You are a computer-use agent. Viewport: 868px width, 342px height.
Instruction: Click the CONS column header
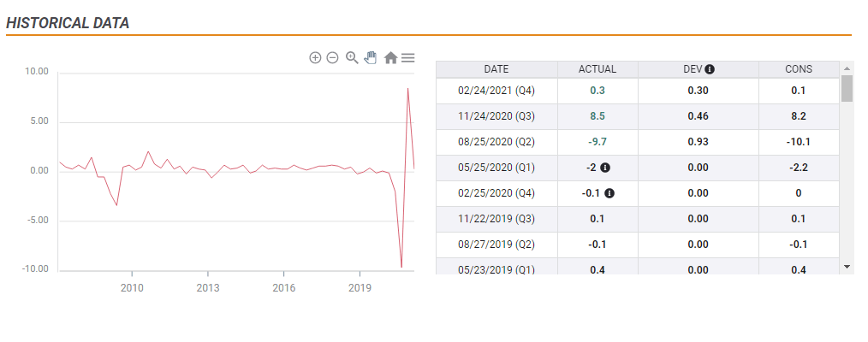pyautogui.click(x=798, y=69)
